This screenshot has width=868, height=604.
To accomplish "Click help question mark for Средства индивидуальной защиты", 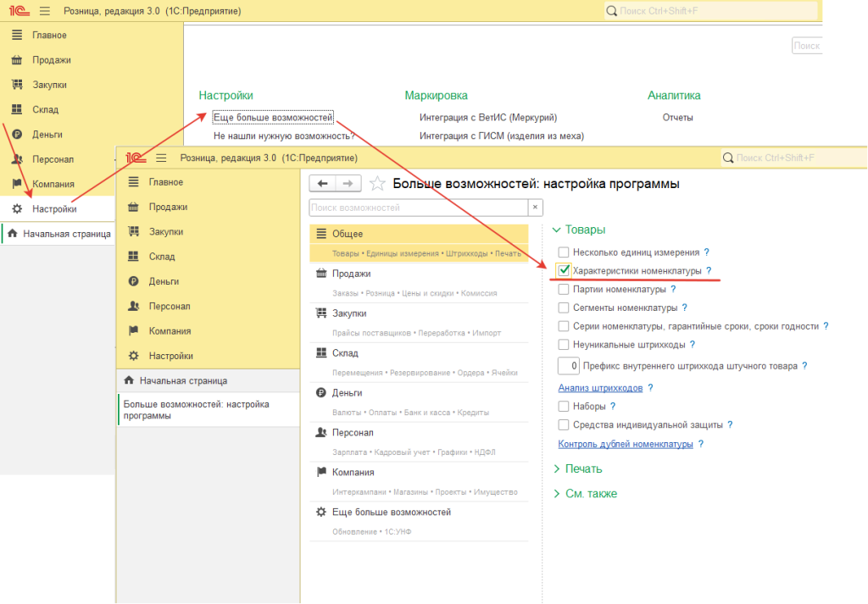I will 730,424.
